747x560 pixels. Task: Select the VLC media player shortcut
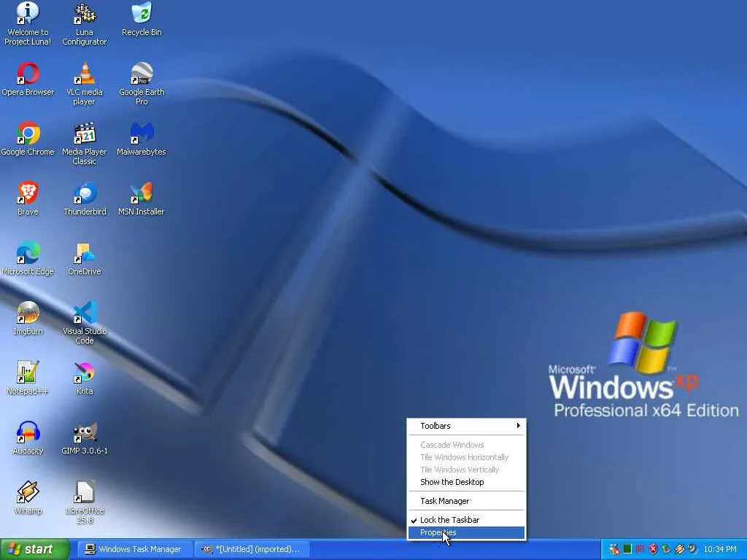(x=85, y=85)
